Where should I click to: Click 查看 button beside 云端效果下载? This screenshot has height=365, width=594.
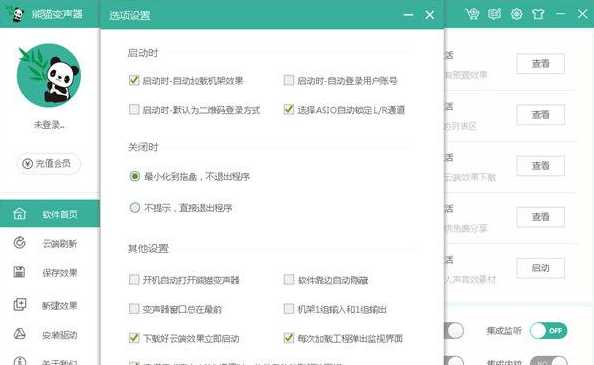[x=540, y=166]
